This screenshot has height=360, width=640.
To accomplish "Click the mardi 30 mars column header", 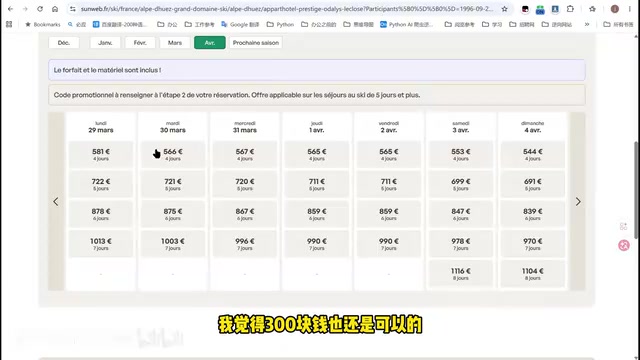I will click(173, 127).
